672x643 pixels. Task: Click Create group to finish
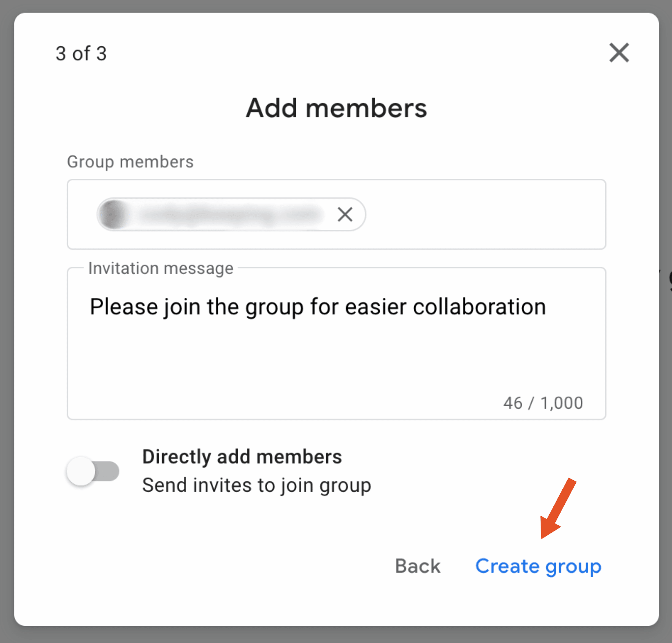point(538,566)
